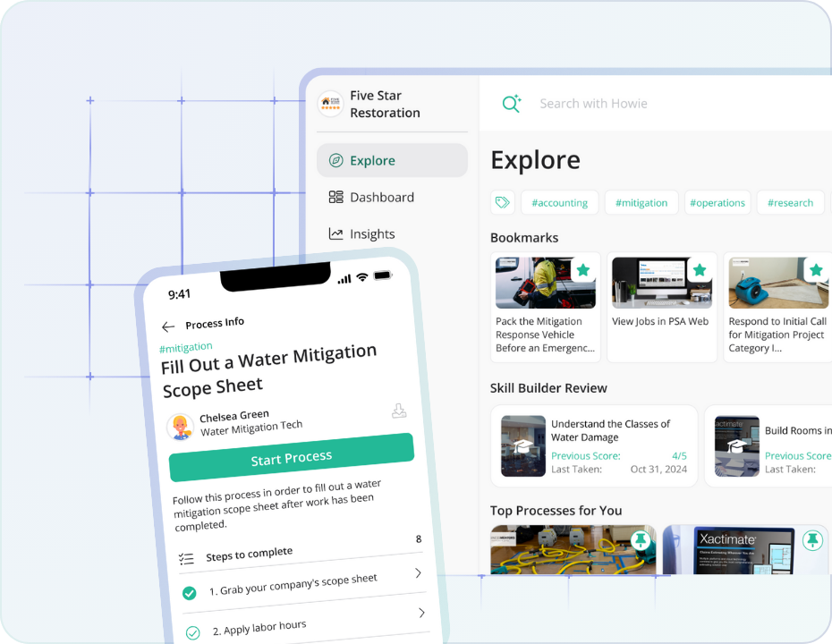832x644 pixels.
Task: Open the Dashboard menu item
Action: (382, 198)
